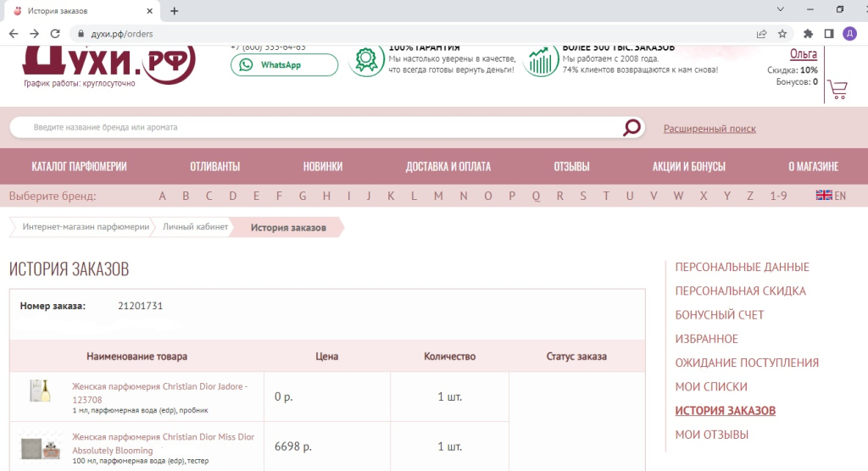Select brand letter Z
The height and width of the screenshot is (471, 868).
[750, 196]
